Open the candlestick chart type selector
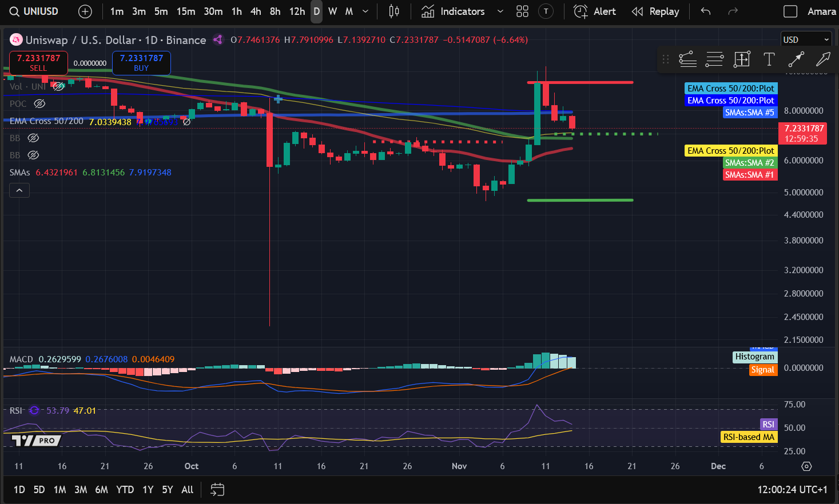 394,11
